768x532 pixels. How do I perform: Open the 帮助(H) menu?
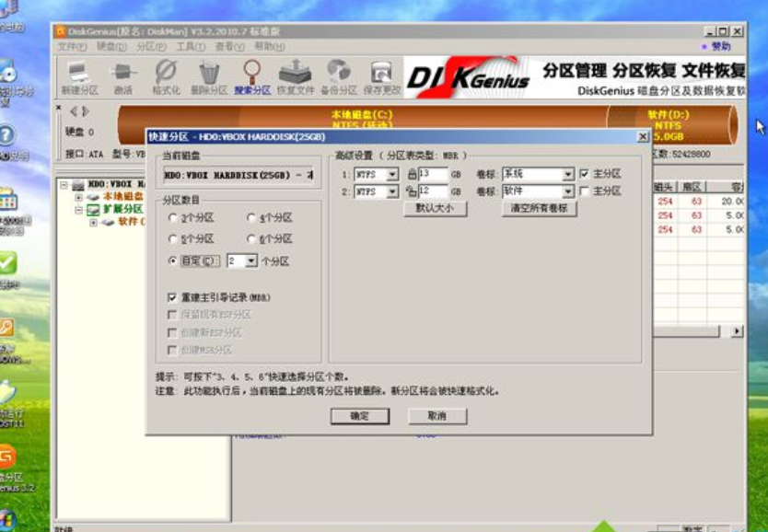pos(270,47)
